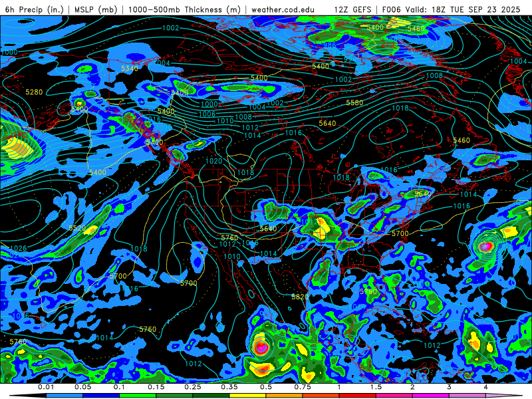This screenshot has height=399, width=532.
Task: Click the '5580' thickness contour label
Action: (354, 102)
